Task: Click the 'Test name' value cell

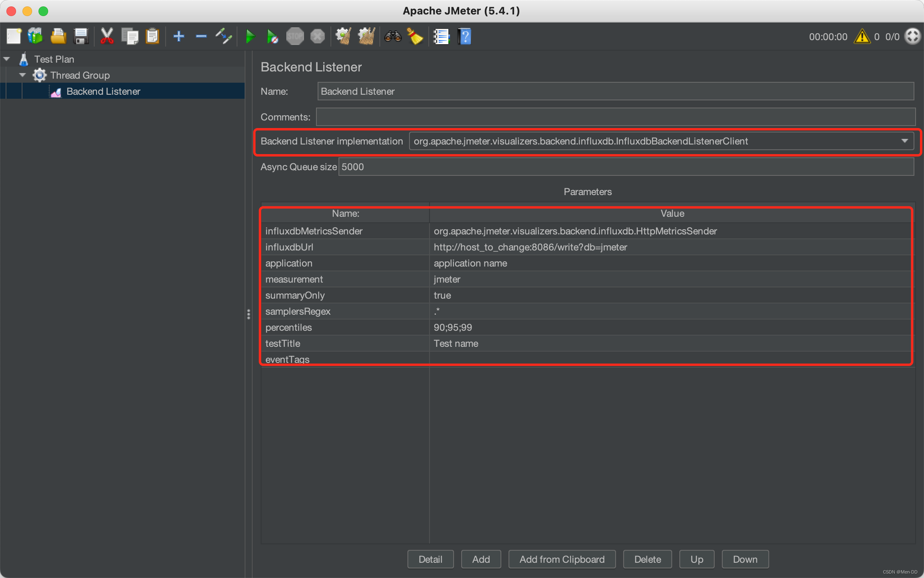Action: click(x=672, y=343)
